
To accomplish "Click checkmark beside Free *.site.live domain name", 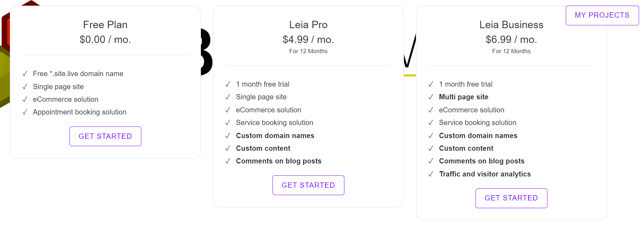I will coord(25,74).
